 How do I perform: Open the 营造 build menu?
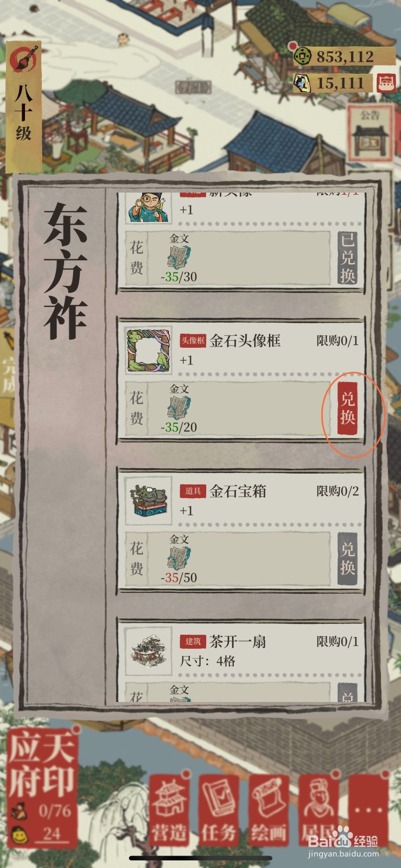click(169, 809)
